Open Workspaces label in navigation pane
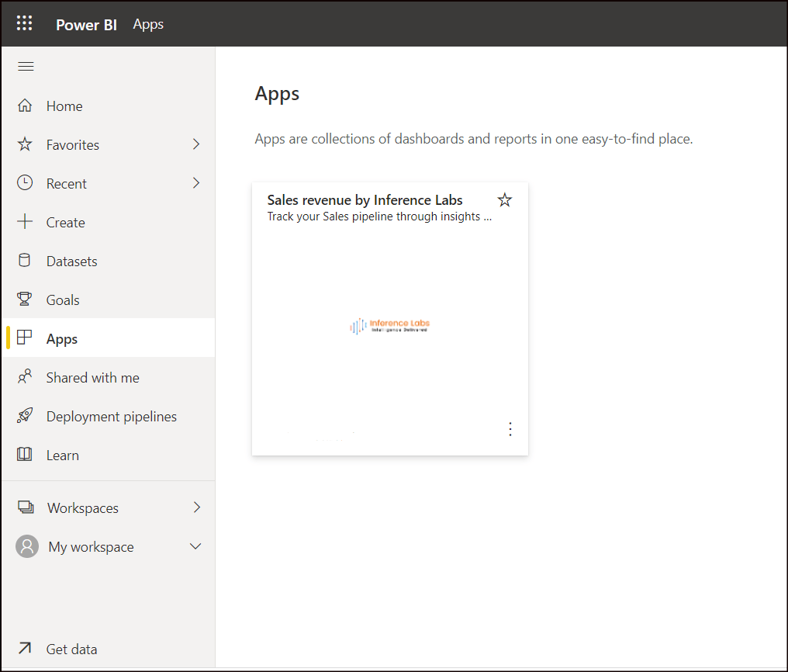Screen dimensions: 788x672 (83, 508)
